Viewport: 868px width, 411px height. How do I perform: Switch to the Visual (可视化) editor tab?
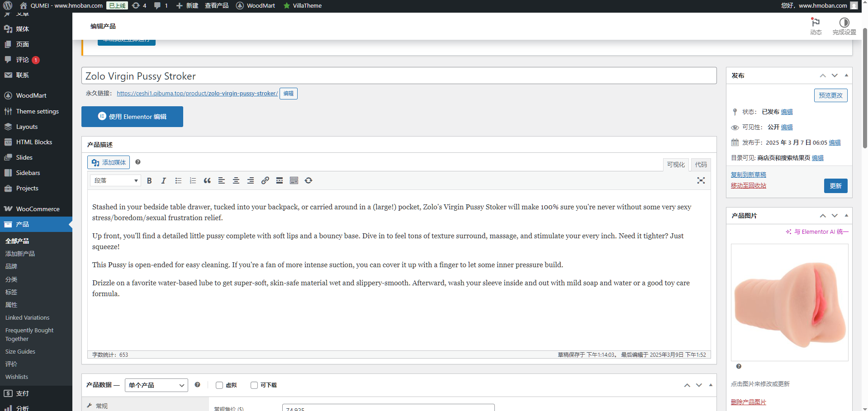676,165
